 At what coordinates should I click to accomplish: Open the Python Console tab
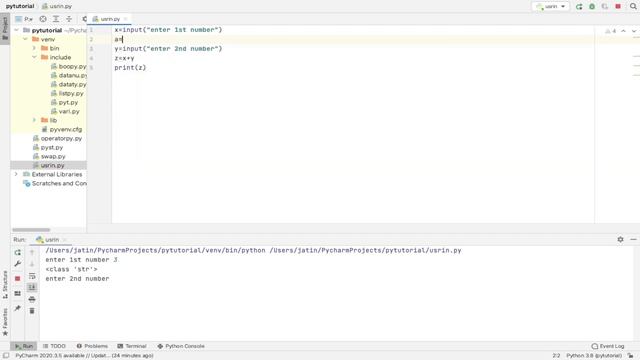point(181,346)
